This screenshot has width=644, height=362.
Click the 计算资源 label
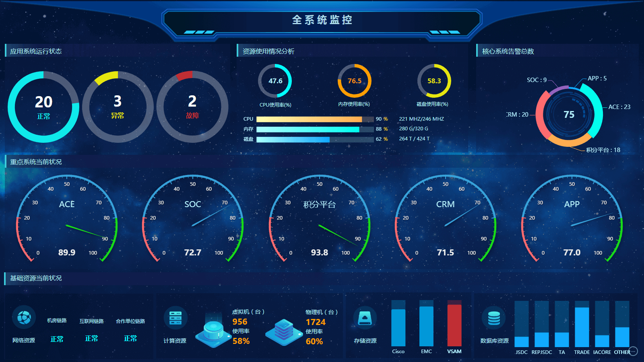[175, 341]
